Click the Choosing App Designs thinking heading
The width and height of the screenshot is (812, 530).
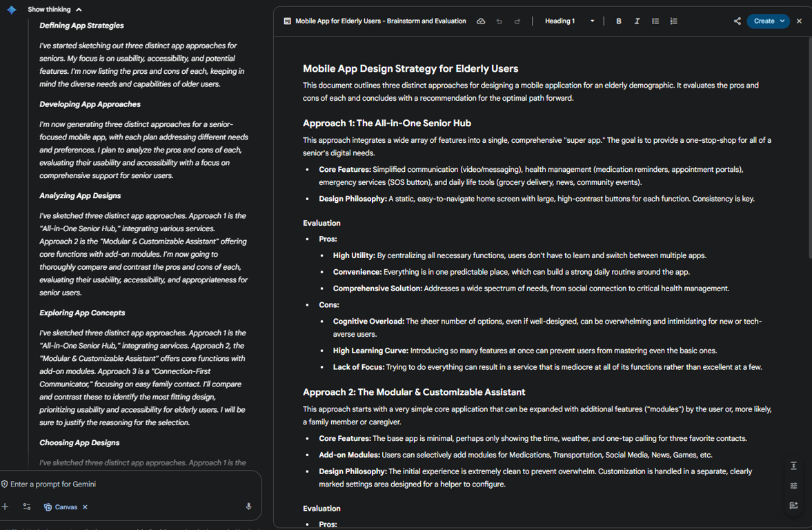79,442
